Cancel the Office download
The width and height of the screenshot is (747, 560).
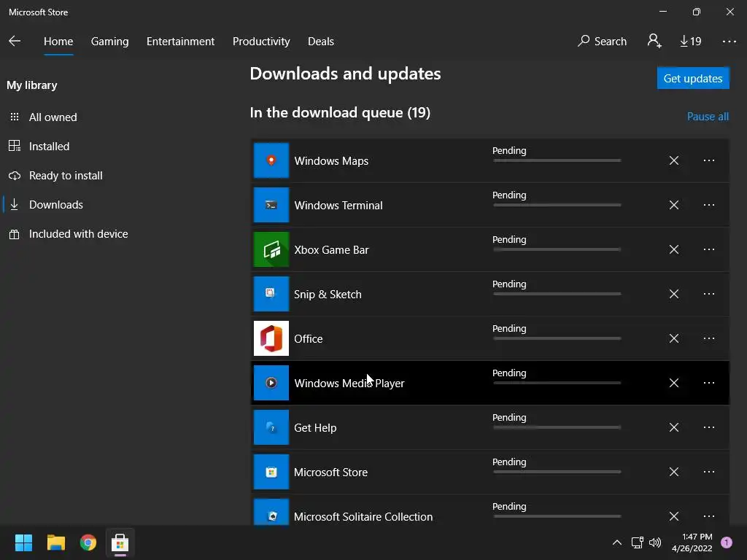point(673,338)
